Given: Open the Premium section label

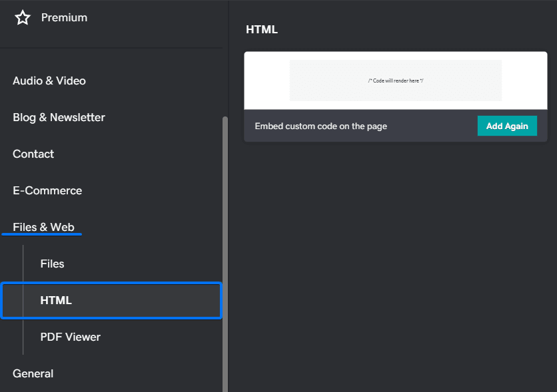Looking at the screenshot, I should tap(65, 17).
